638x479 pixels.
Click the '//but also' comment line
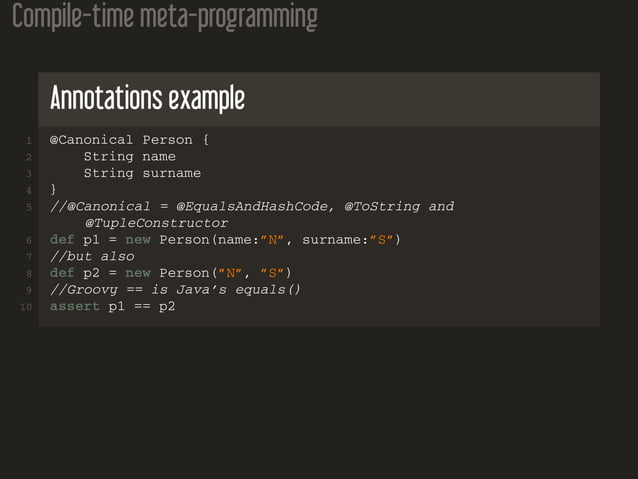tap(92, 257)
